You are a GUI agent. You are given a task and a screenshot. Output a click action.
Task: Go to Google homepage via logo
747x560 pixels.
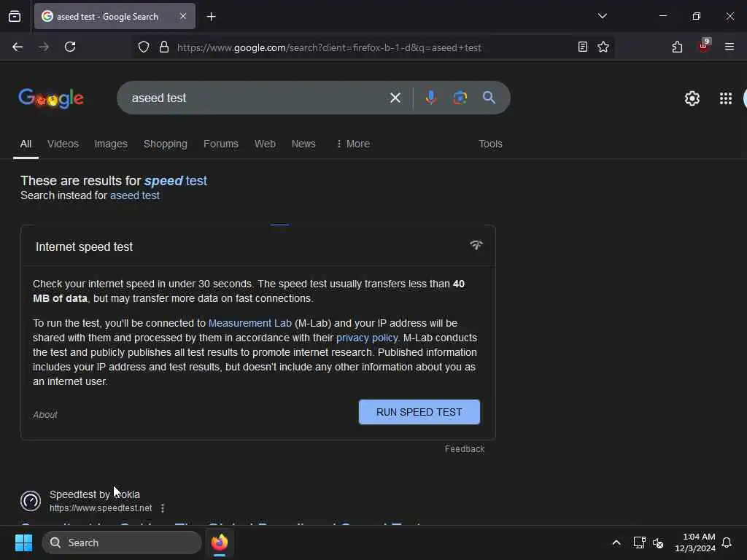click(51, 98)
